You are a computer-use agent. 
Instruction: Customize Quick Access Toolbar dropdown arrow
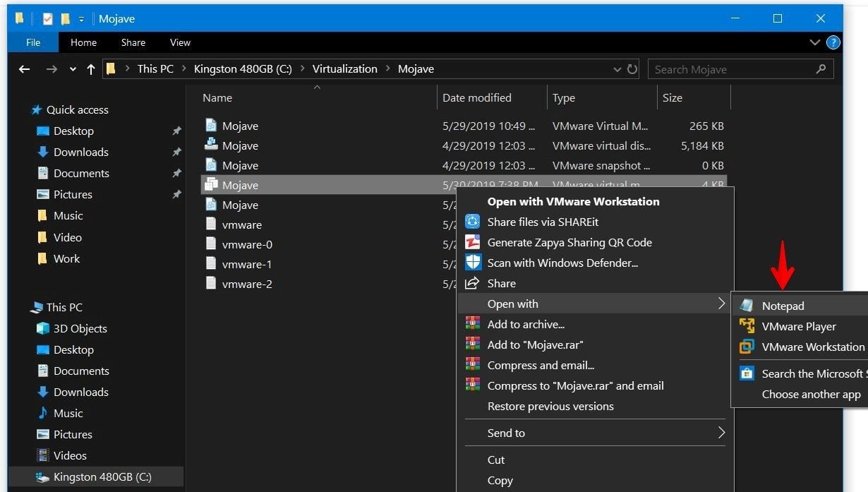point(81,19)
